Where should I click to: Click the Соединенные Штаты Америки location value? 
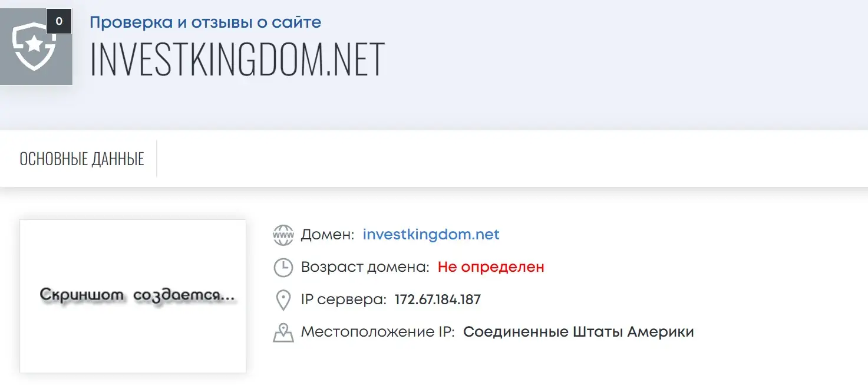[579, 332]
